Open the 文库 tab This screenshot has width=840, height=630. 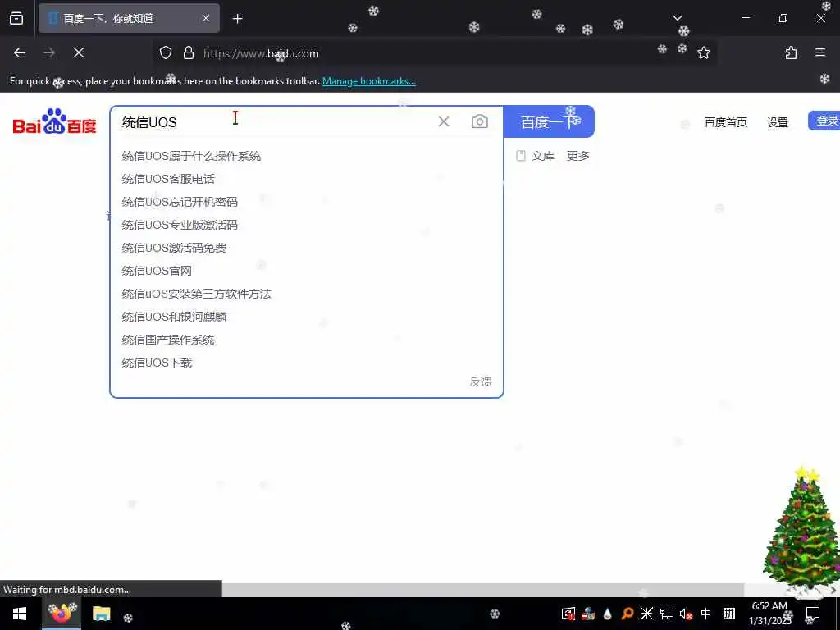click(535, 156)
